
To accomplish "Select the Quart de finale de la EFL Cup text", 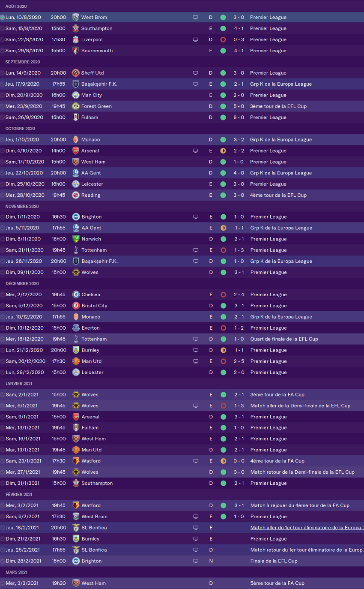I will (x=284, y=339).
